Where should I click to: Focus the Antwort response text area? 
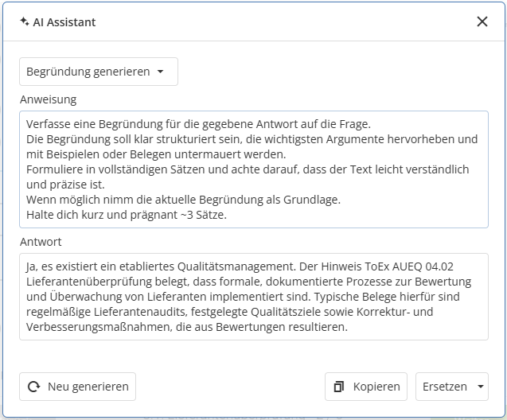coord(253,296)
